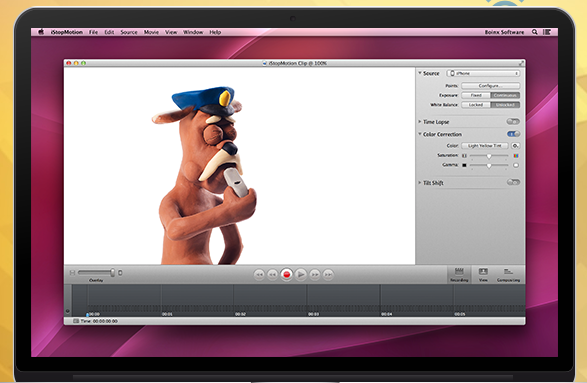The height and width of the screenshot is (383, 587).
Task: Open the View panel icon
Action: pyautogui.click(x=483, y=274)
